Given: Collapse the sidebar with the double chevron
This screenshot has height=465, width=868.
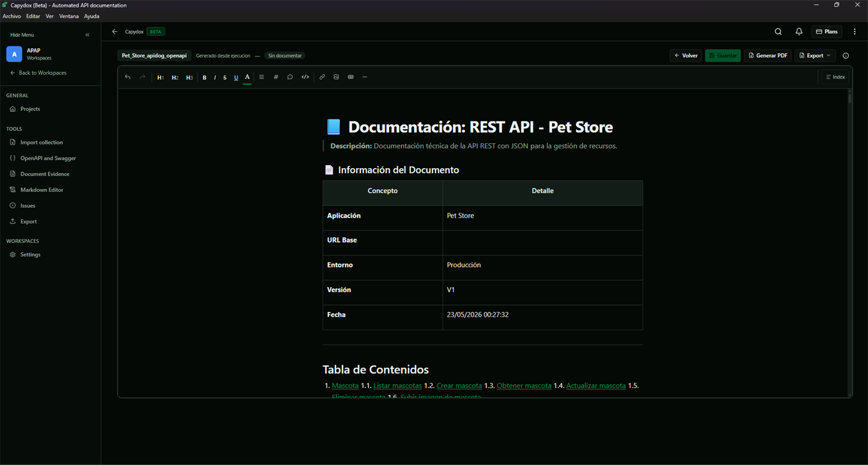Looking at the screenshot, I should point(87,35).
